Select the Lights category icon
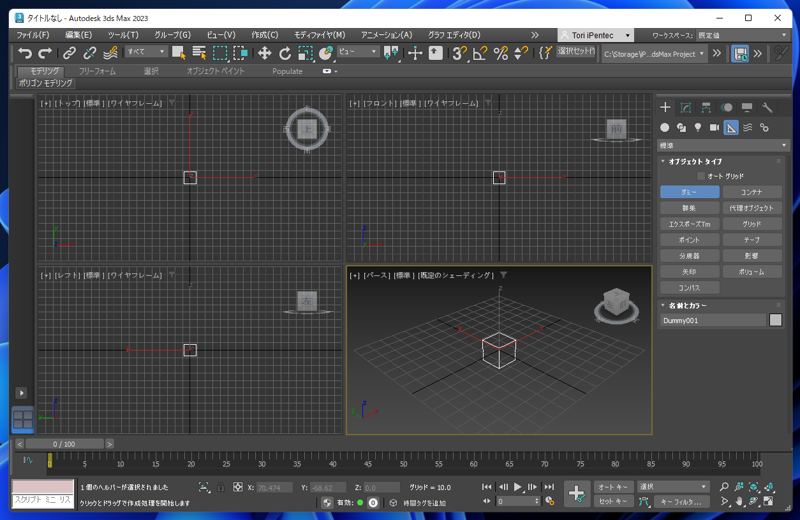 (697, 128)
